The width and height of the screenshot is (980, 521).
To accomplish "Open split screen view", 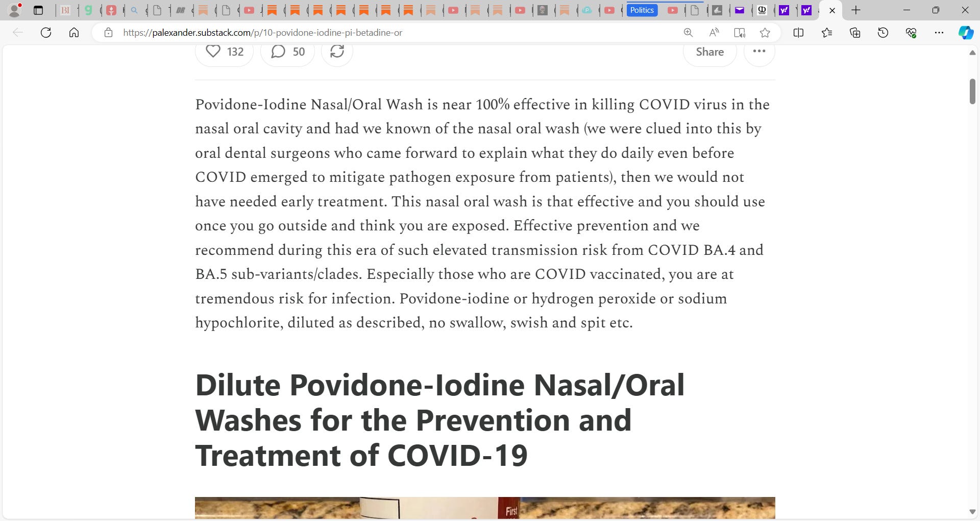I will [798, 33].
